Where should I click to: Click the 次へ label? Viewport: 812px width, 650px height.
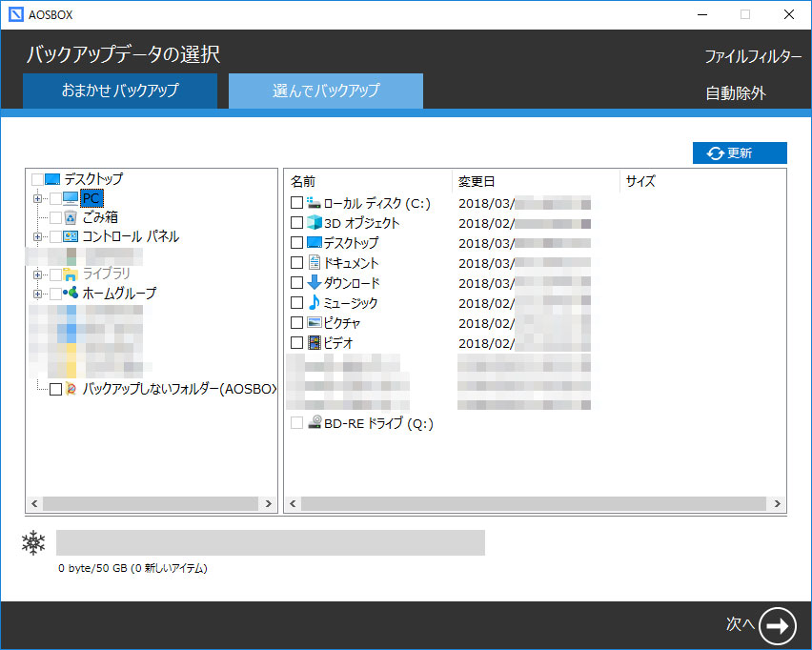point(740,624)
